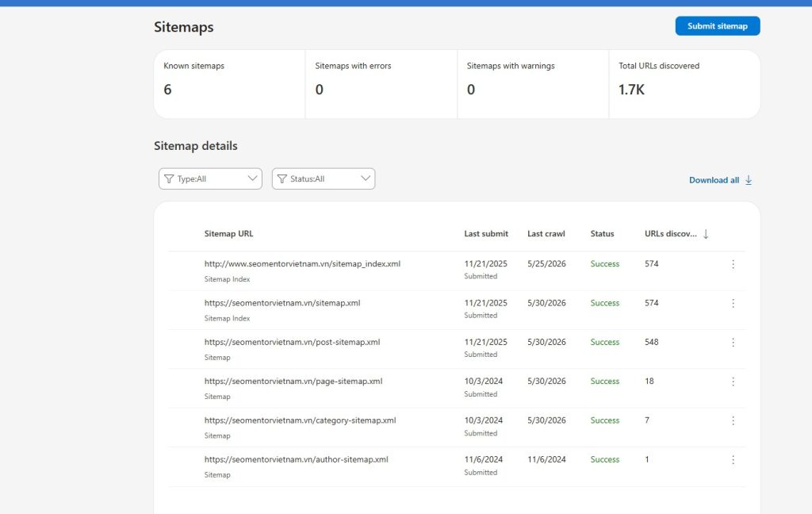Click the Submit sitemap button
812x514 pixels.
717,26
